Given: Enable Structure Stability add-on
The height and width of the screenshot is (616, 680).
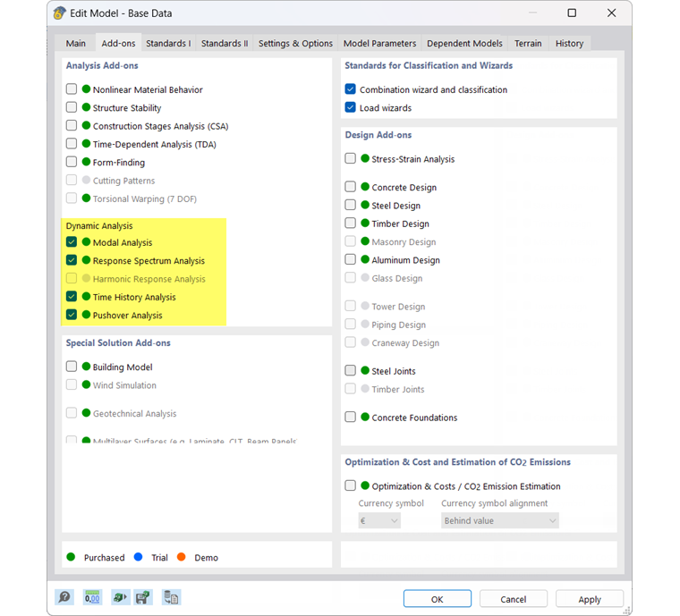Looking at the screenshot, I should point(72,107).
